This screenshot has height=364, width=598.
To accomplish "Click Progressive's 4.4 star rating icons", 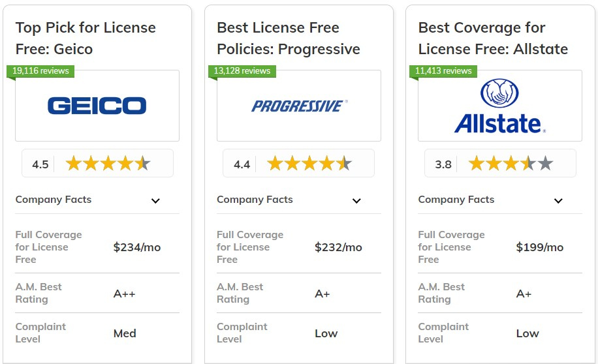I will point(309,164).
